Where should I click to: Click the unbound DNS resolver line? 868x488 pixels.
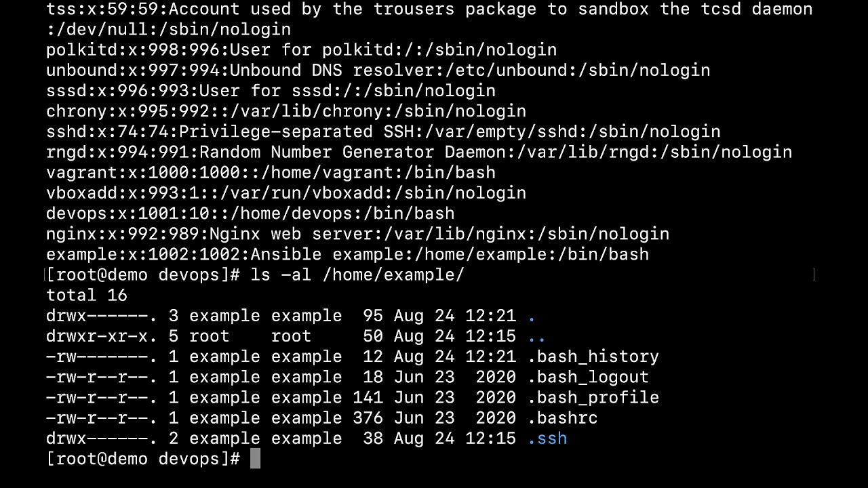[378, 70]
